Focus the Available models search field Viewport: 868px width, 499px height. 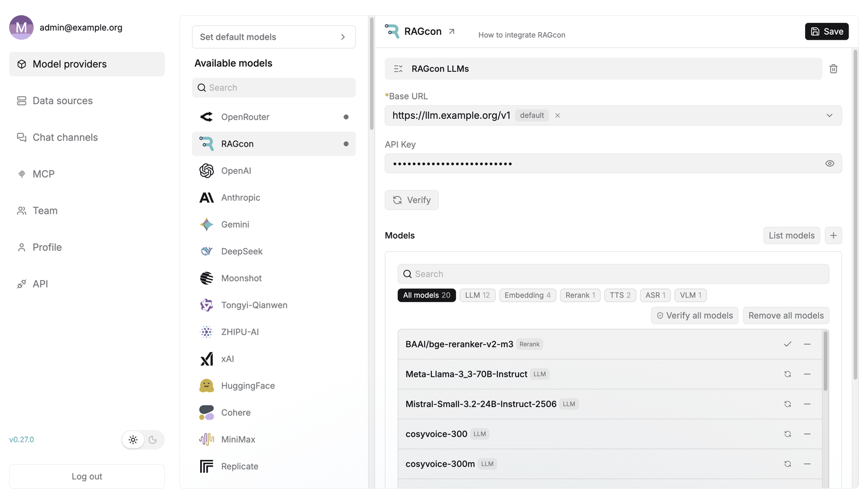pos(273,88)
